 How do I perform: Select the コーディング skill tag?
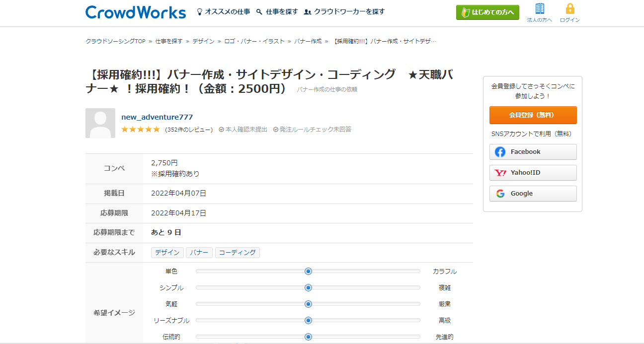click(237, 252)
